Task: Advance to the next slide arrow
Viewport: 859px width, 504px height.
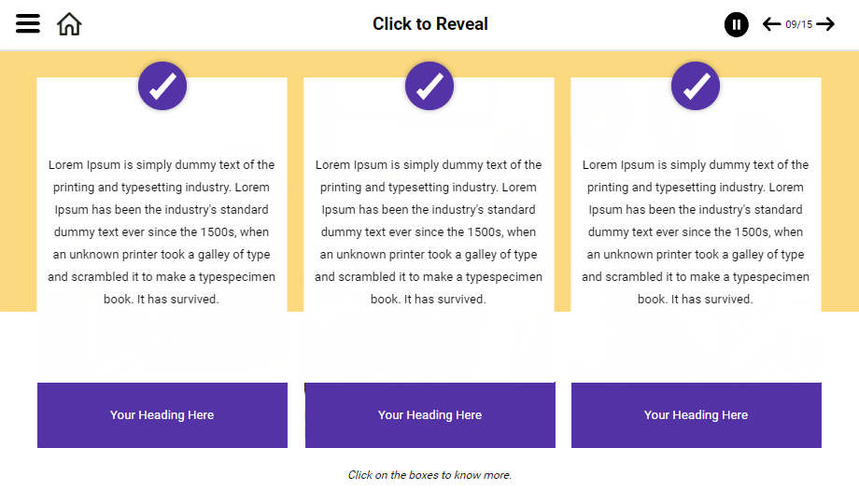Action: click(x=825, y=24)
